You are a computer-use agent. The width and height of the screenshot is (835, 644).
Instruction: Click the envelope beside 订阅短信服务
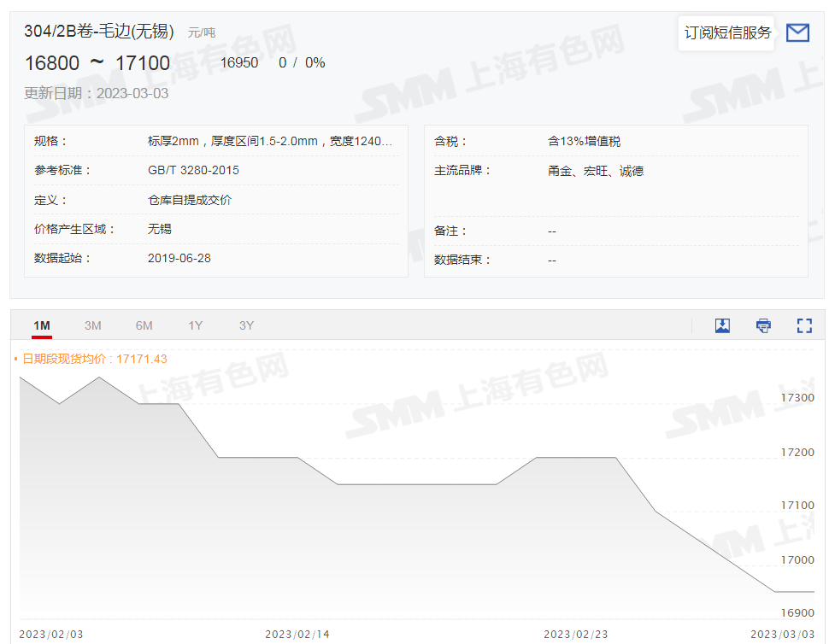click(797, 33)
